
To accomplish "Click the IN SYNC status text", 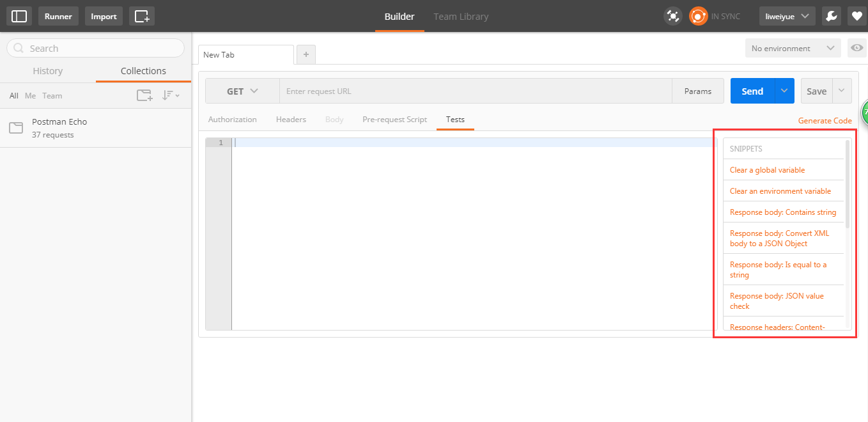I will click(x=725, y=17).
